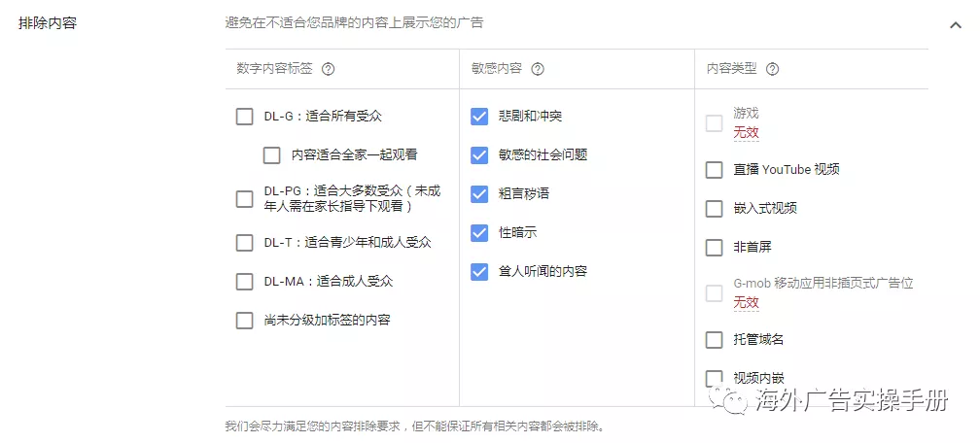Select DL-T 适合青少年和成人受众 checkbox
Image resolution: width=980 pixels, height=443 pixels.
coord(244,243)
